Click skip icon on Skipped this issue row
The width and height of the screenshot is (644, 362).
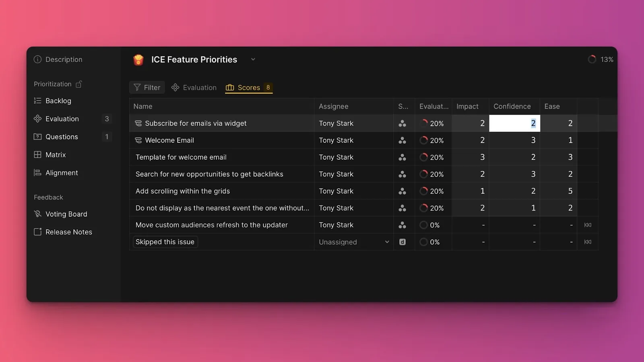click(x=588, y=242)
